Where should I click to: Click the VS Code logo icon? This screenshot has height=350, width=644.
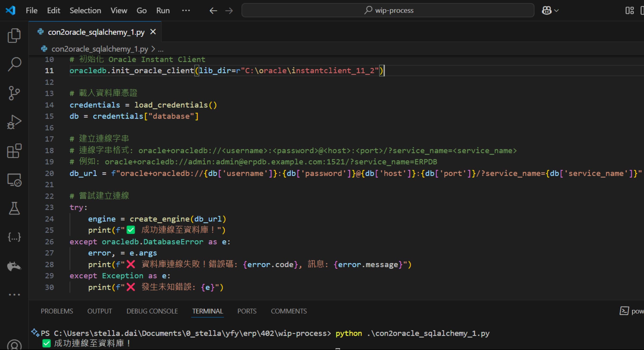(10, 10)
